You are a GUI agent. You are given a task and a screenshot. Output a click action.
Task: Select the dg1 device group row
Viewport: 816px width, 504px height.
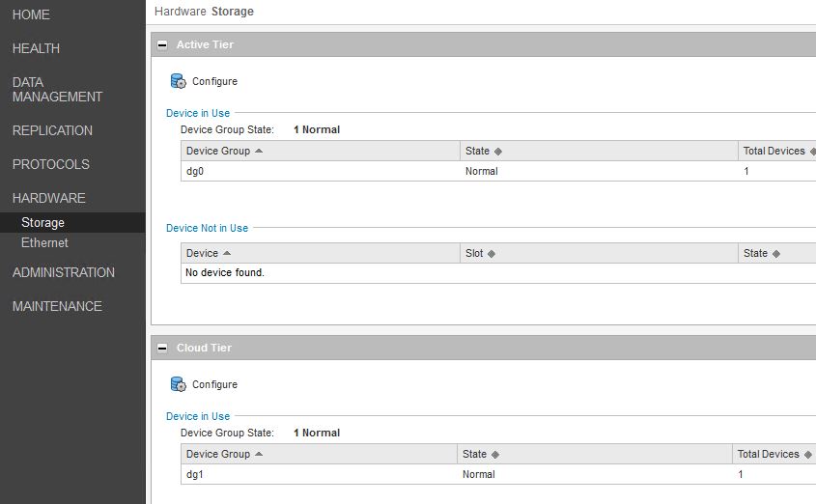tap(319, 475)
